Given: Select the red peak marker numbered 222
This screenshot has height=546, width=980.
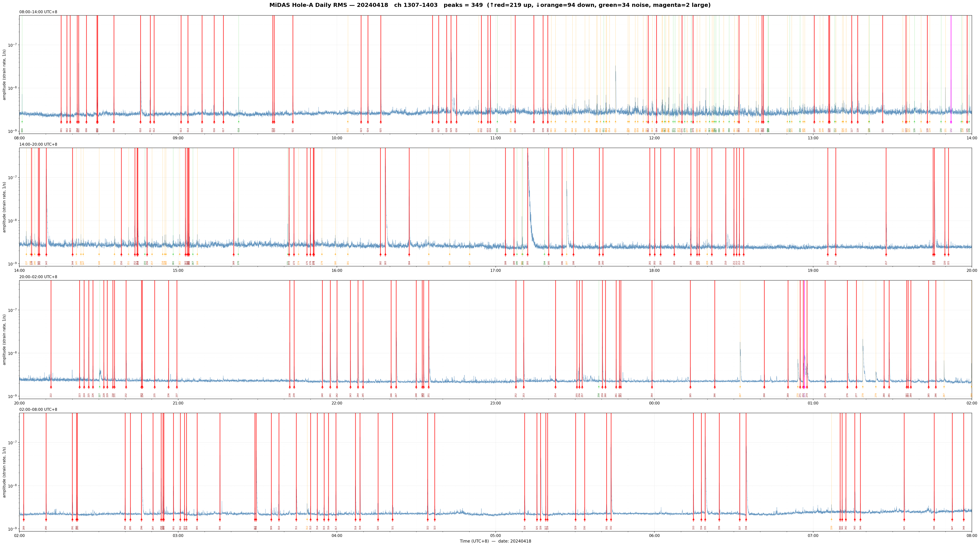Looking at the screenshot, I should click(51, 387).
